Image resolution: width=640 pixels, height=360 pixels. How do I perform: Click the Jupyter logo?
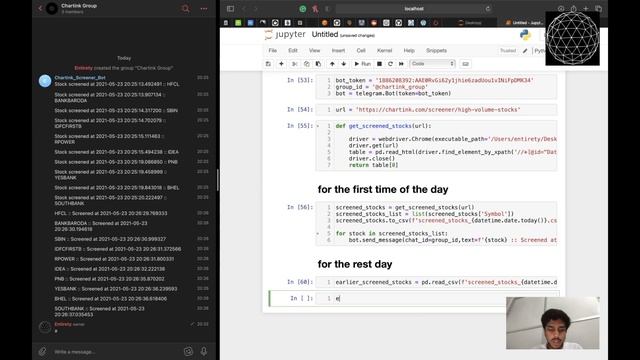coord(285,35)
